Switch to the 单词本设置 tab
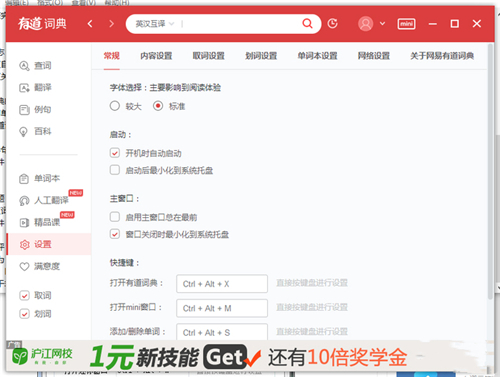500x377 pixels. 317,56
